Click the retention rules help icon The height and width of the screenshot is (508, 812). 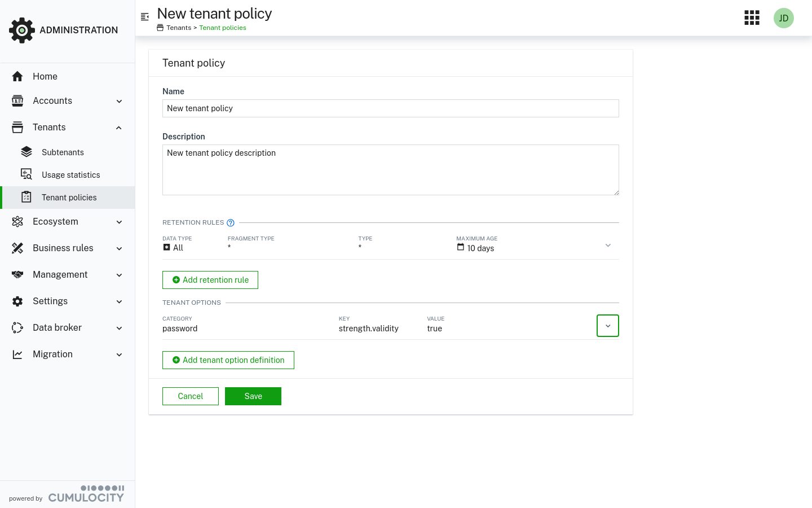point(231,223)
